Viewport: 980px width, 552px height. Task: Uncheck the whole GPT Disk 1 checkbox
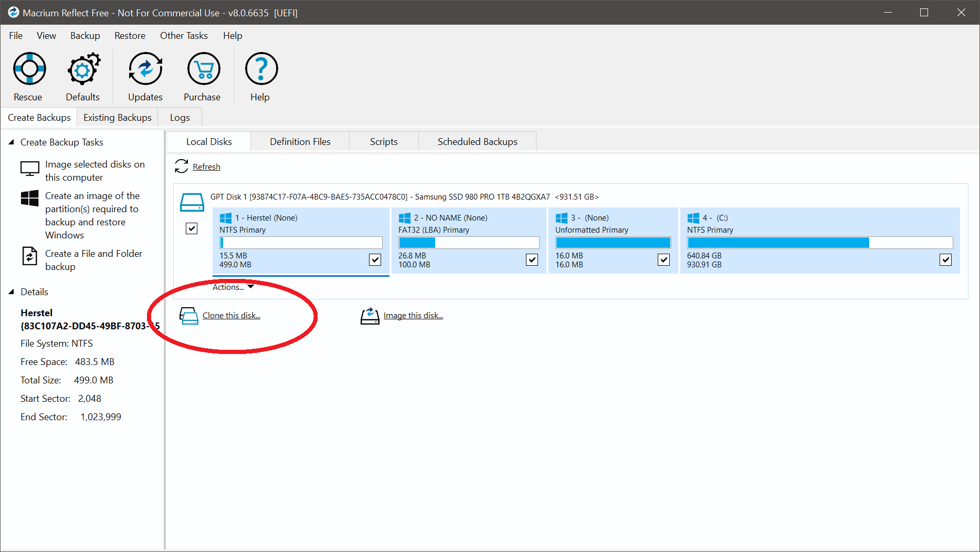click(x=192, y=228)
